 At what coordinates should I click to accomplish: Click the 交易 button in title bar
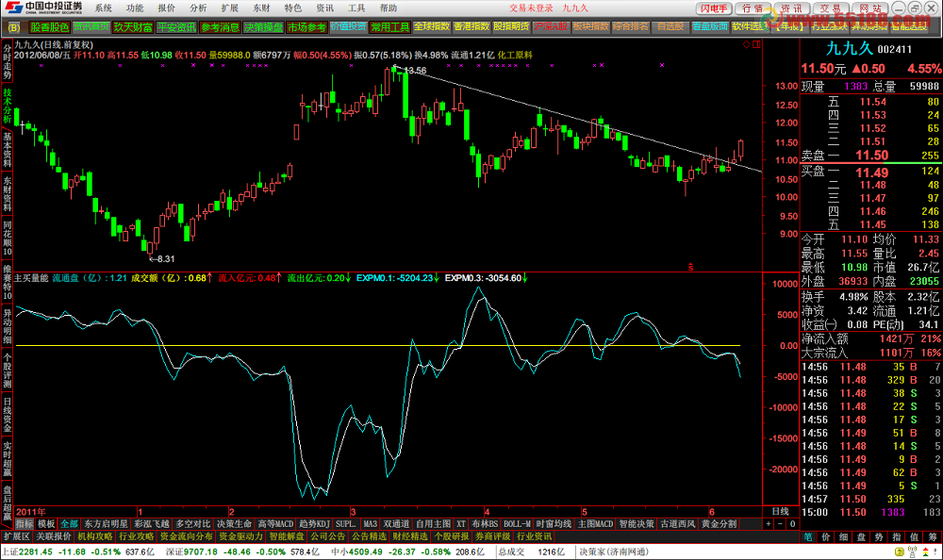click(x=831, y=8)
